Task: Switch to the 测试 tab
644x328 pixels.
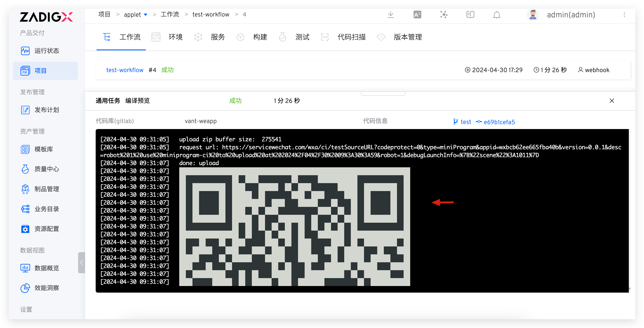Action: [294, 37]
